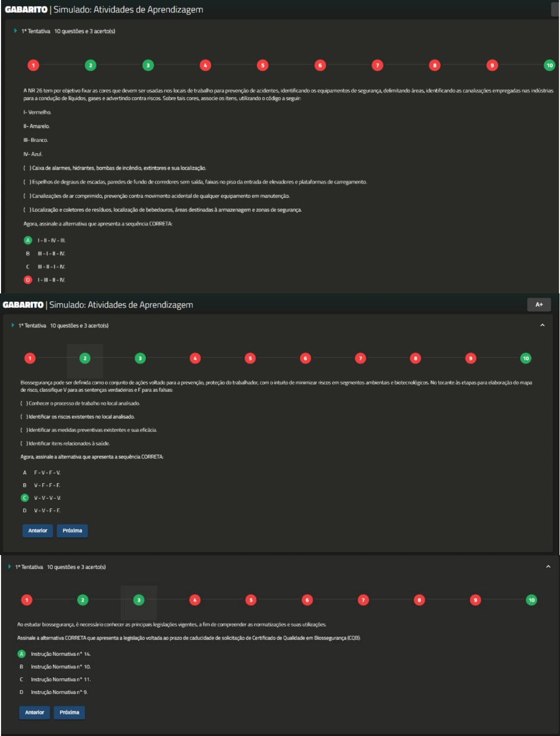Collapse attempt panel using chevron below A+ button
Screen dimensions: 560x736
[543, 325]
